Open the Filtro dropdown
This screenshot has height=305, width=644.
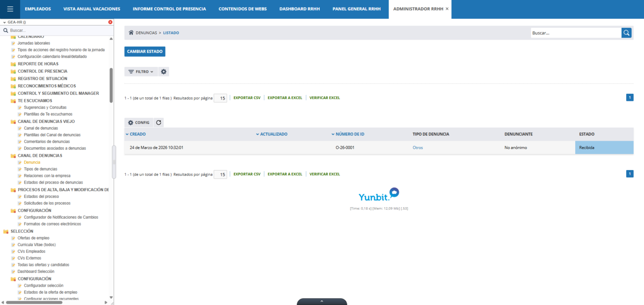point(141,71)
